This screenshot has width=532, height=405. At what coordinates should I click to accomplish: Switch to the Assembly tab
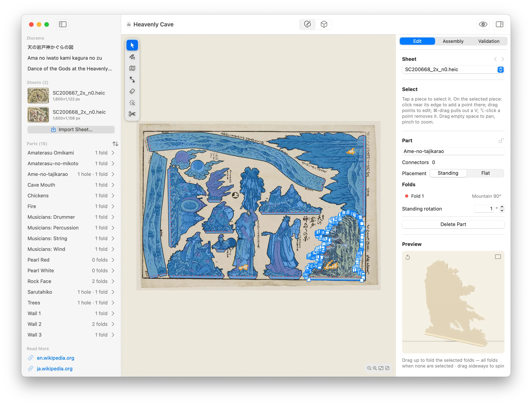pyautogui.click(x=453, y=41)
